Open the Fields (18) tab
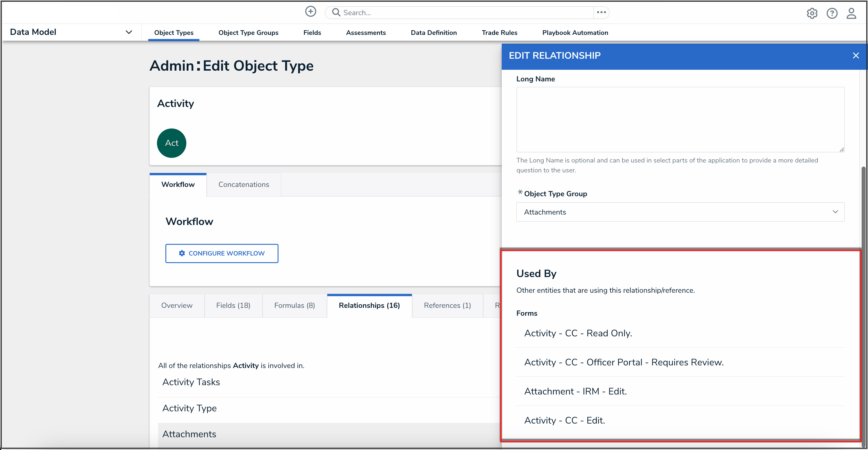Screen dimensions: 868x450 233,306
